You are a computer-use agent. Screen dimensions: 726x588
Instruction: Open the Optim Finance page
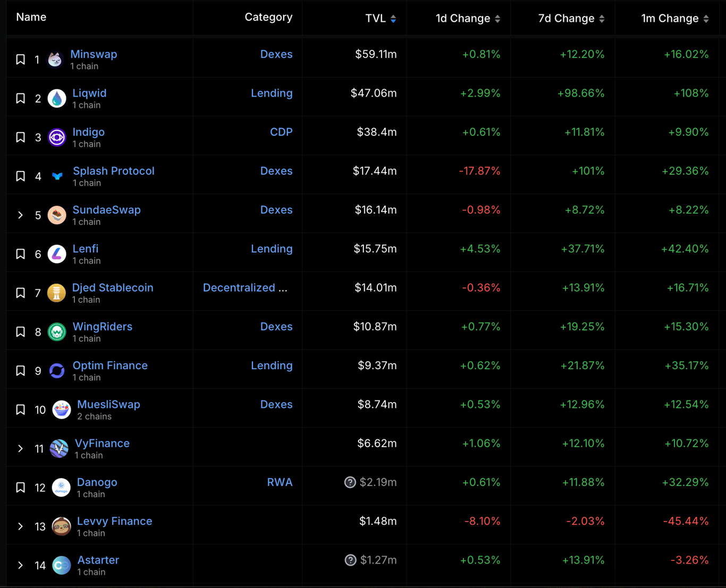tap(110, 365)
